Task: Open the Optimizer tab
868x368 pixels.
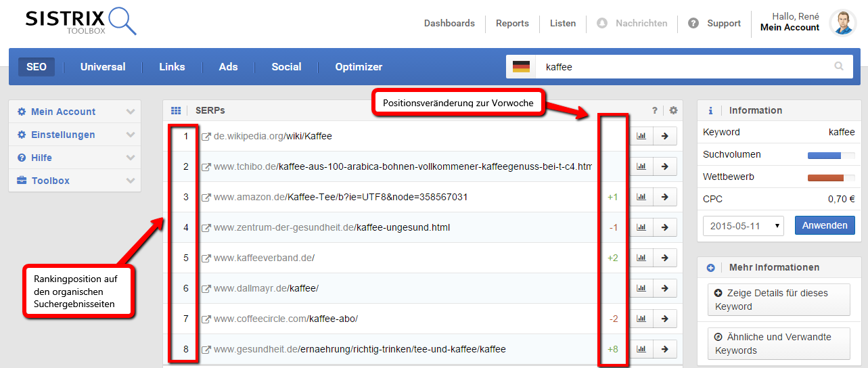Action: 359,66
